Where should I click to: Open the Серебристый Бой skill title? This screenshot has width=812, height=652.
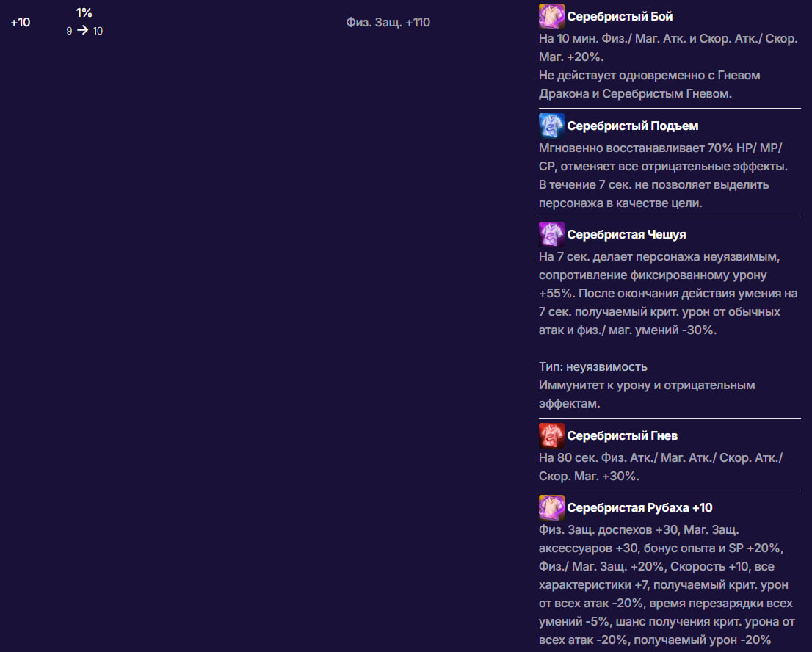(x=620, y=16)
